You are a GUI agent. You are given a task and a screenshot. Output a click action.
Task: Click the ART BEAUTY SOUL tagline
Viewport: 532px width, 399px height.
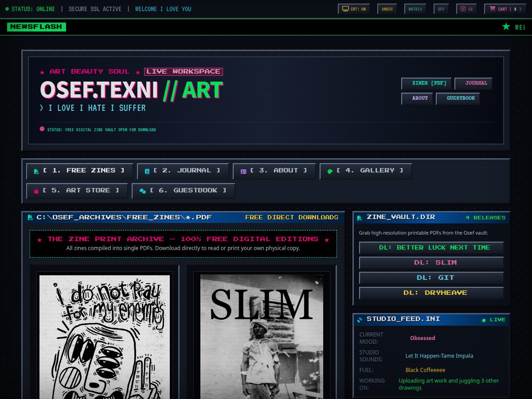pyautogui.click(x=90, y=71)
